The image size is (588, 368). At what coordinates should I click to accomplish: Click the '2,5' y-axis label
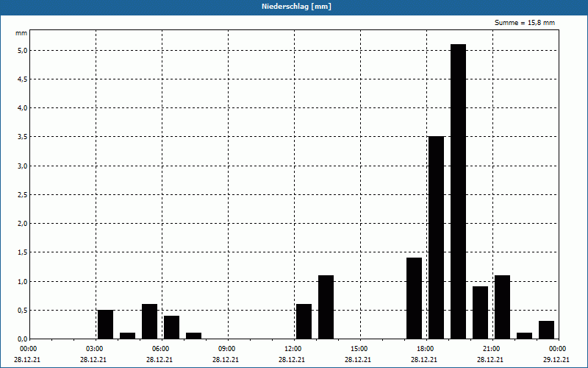click(22, 195)
